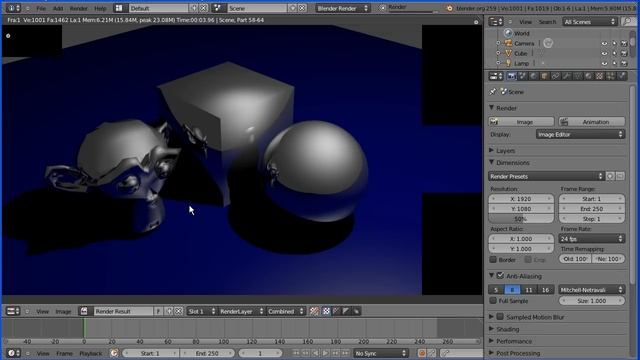Toggle Cube renderability camera icon
Image resolution: width=640 pixels, height=360 pixels.
(624, 53)
